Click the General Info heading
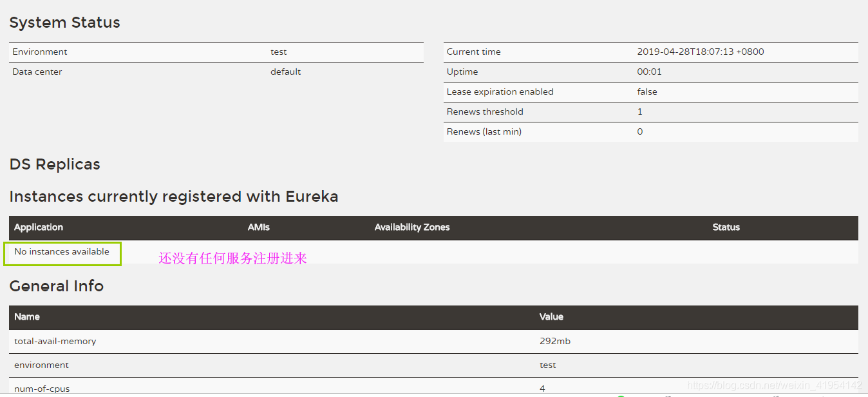This screenshot has width=868, height=397. (x=57, y=286)
